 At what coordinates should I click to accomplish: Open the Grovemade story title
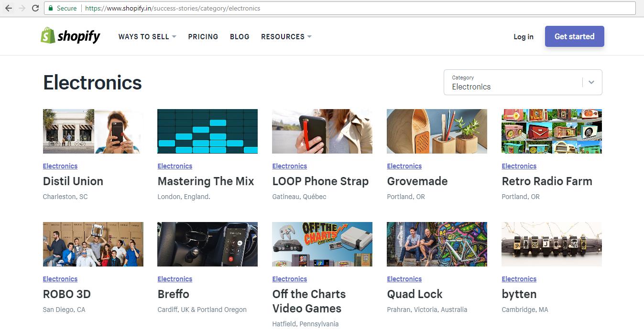coord(417,181)
